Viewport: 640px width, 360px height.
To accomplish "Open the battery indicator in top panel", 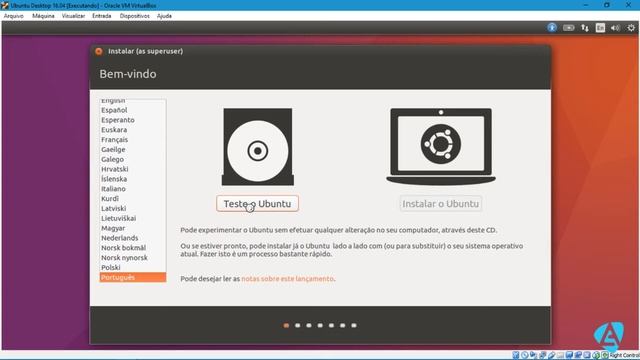I will (569, 28).
